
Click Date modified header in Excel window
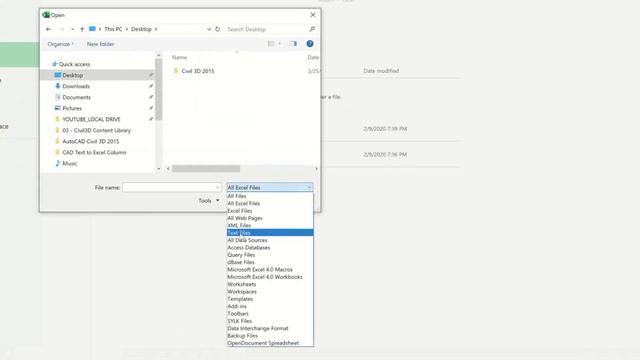(x=381, y=71)
